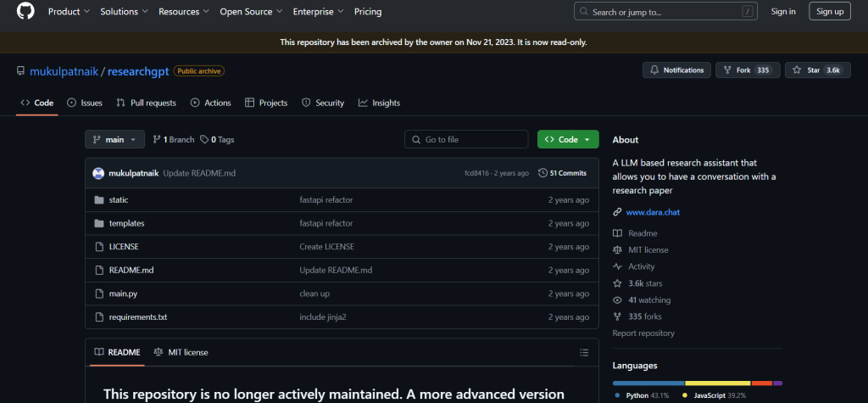Viewport: 868px width, 403px height.
Task: Expand the main branch dropdown
Action: coord(114,139)
